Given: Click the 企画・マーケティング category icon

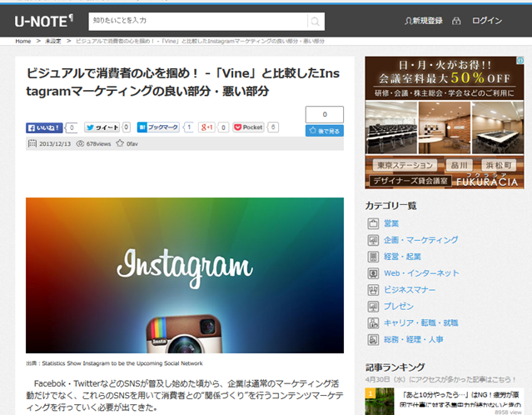Looking at the screenshot, I should tap(373, 240).
